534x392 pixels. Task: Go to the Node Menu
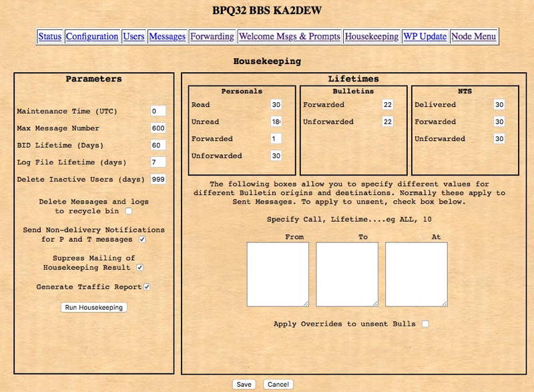click(474, 37)
